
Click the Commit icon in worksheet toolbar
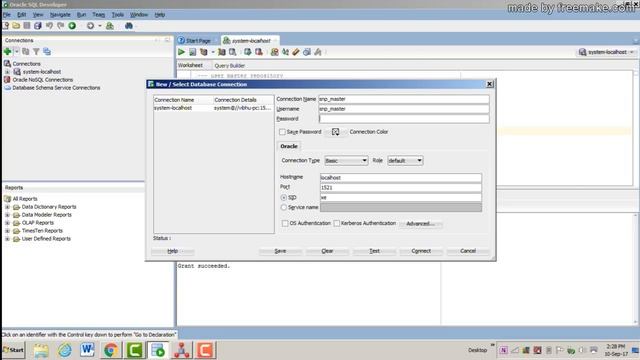pos(247,52)
